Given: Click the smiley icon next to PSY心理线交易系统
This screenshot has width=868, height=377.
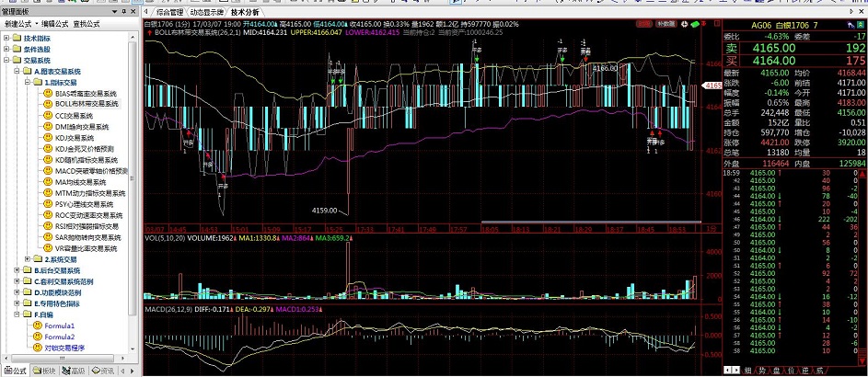Looking at the screenshot, I should pyautogui.click(x=48, y=204).
